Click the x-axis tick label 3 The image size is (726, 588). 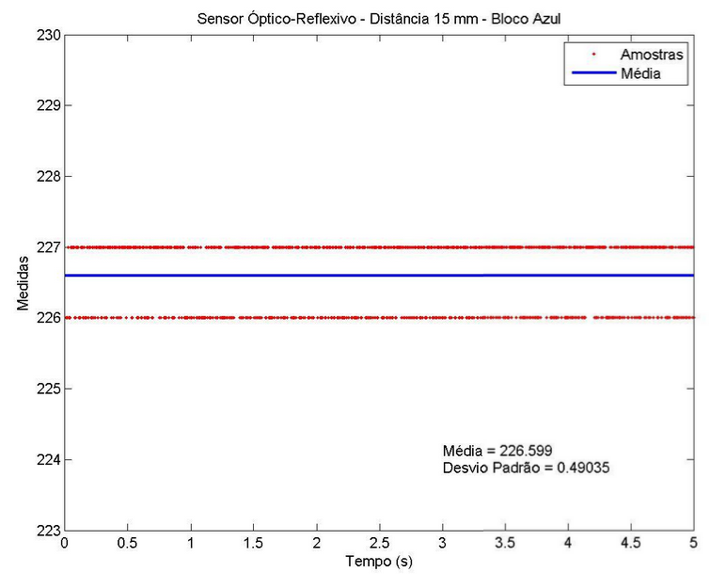point(442,543)
